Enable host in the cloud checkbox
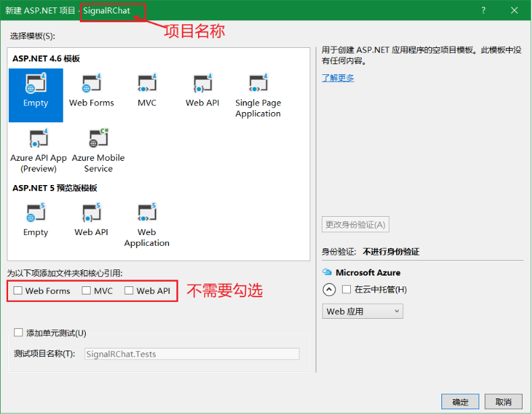The height and width of the screenshot is (414, 532). (346, 289)
